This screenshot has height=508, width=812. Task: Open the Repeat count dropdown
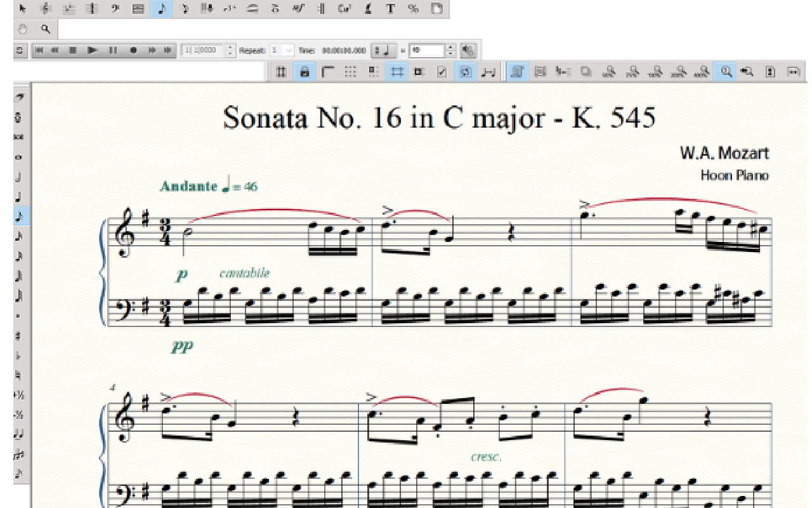(282, 50)
